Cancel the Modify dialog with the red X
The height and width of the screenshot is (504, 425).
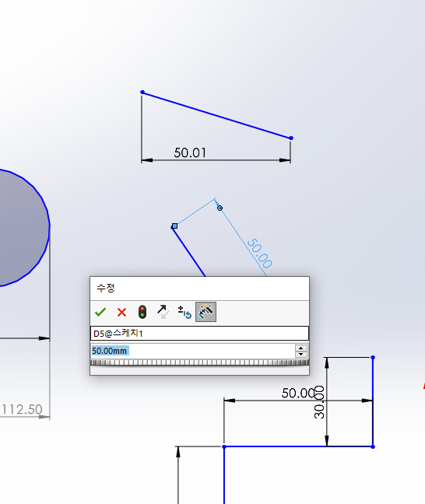tap(121, 312)
